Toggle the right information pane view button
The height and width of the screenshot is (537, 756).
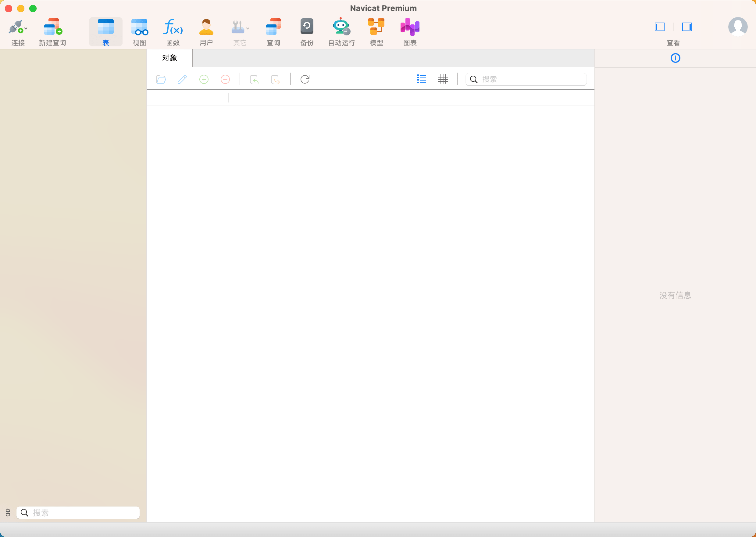(687, 27)
